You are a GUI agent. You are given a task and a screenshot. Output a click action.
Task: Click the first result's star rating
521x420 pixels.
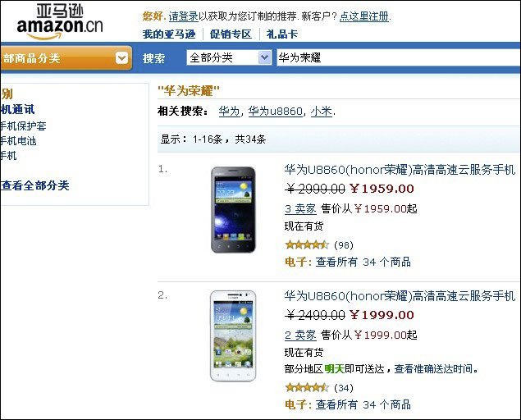pyautogui.click(x=307, y=245)
